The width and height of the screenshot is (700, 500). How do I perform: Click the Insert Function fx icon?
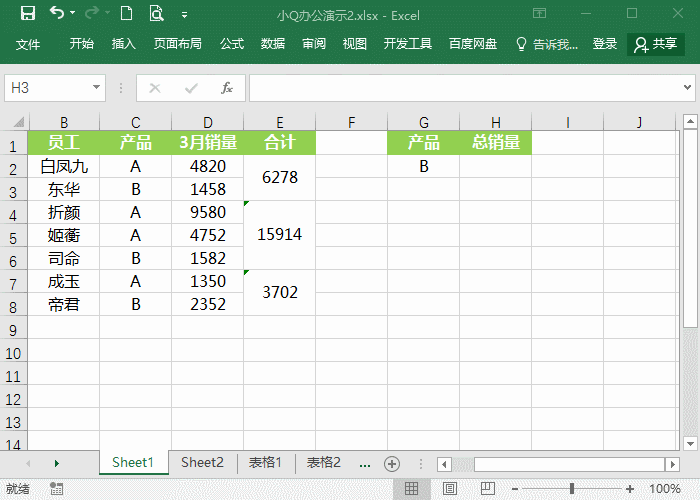click(227, 88)
